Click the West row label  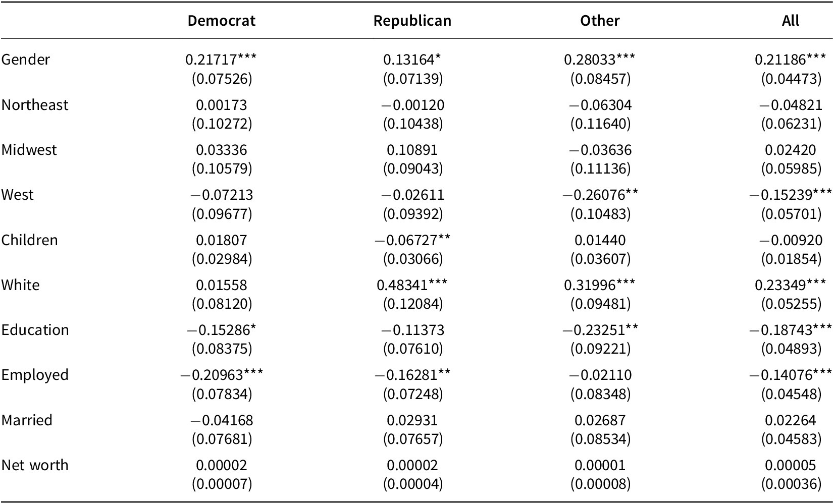click(18, 195)
